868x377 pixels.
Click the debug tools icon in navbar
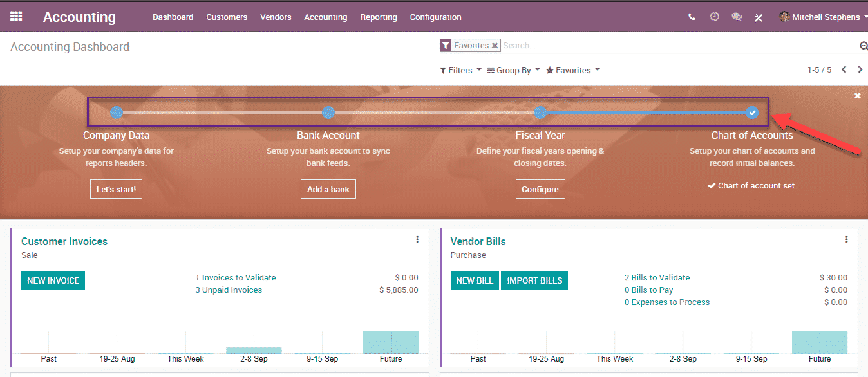759,17
